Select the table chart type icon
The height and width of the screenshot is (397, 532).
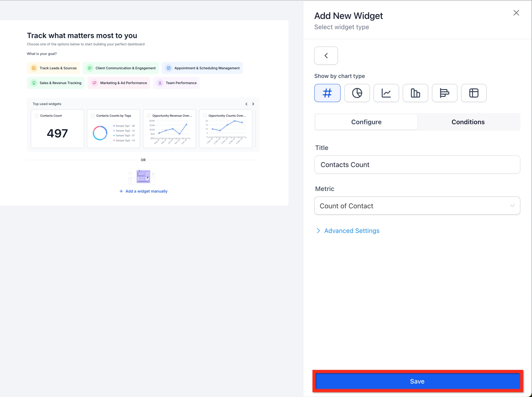tap(474, 93)
